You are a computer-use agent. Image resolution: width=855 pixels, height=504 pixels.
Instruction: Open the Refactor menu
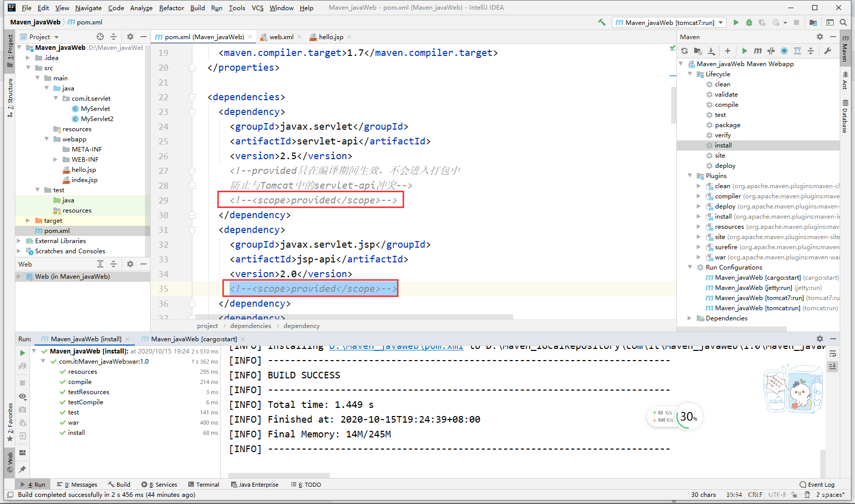click(x=172, y=8)
